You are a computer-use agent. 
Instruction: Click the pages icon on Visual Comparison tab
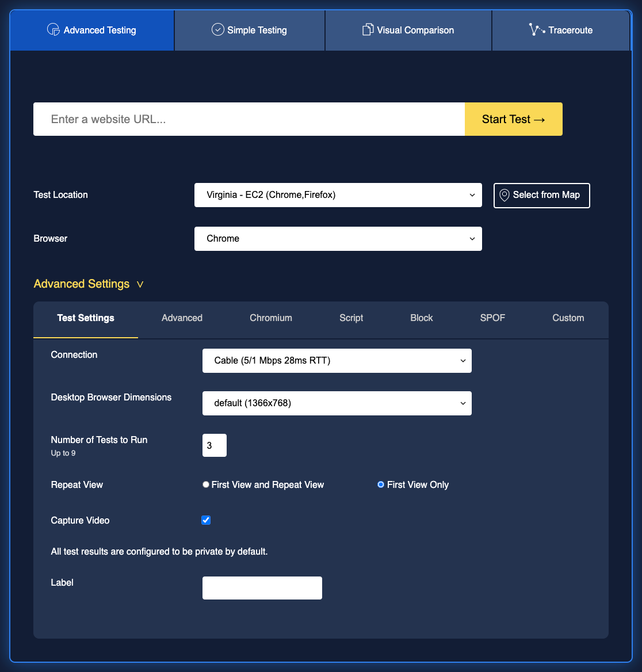click(x=368, y=29)
